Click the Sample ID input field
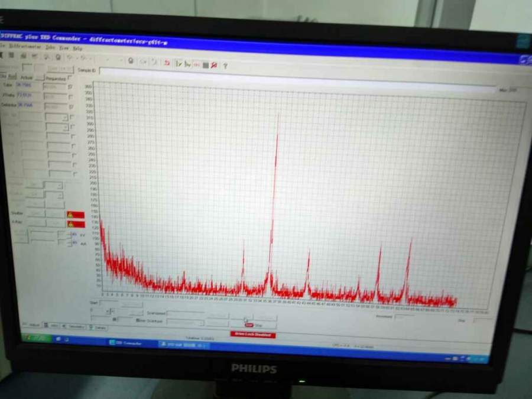 pos(298,80)
